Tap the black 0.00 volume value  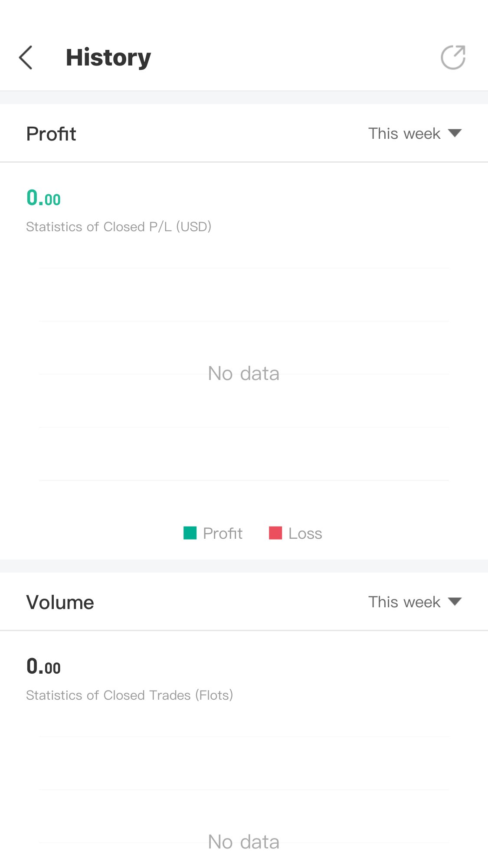pyautogui.click(x=43, y=667)
